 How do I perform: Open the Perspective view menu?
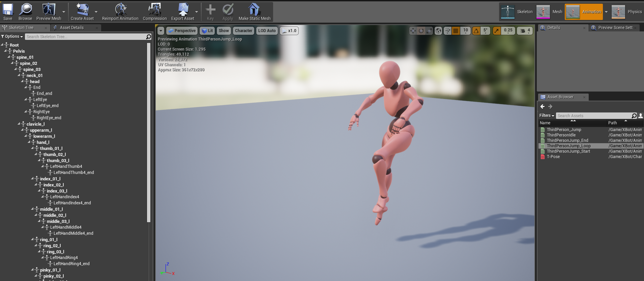[182, 31]
